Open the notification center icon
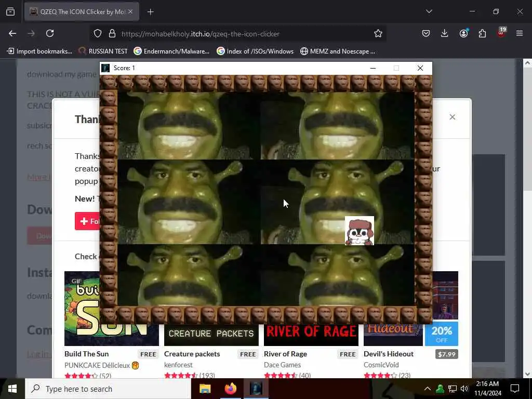 [x=515, y=389]
